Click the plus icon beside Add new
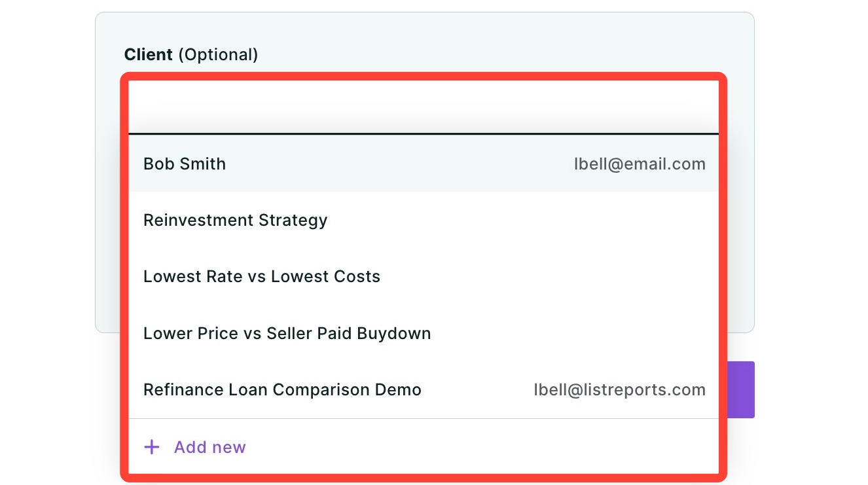This screenshot has height=485, width=868. [152, 447]
